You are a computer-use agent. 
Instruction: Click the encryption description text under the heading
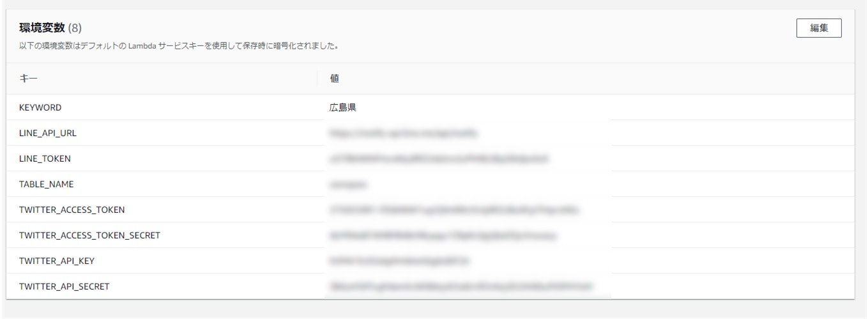178,46
